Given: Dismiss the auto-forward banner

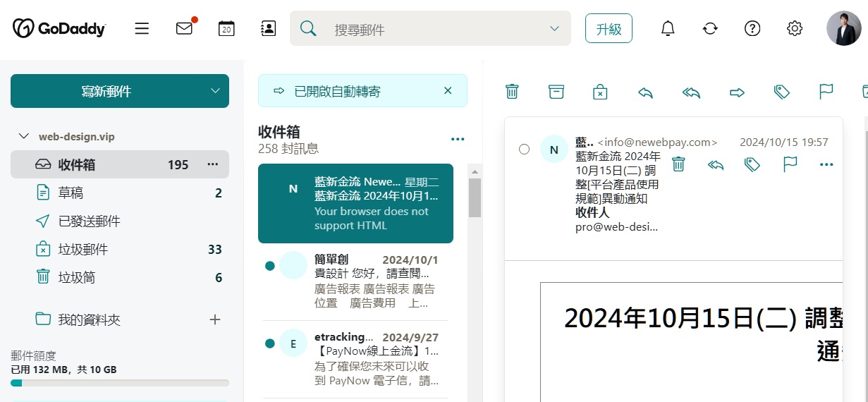Looking at the screenshot, I should [x=448, y=90].
